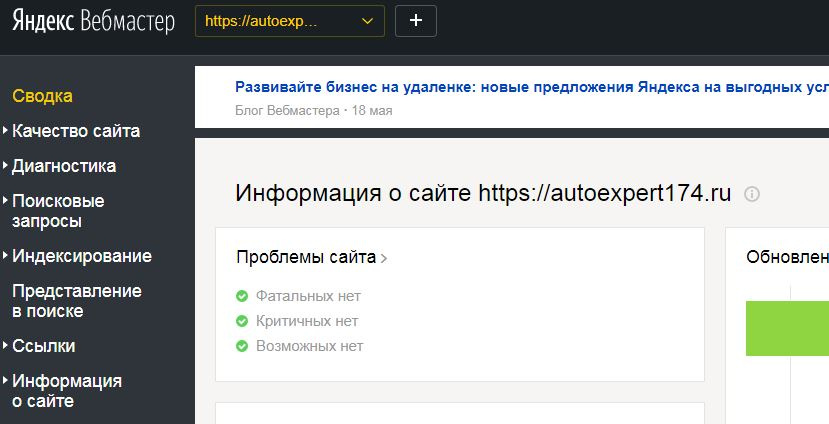This screenshot has height=424, width=829.
Task: Expand Индексирование menu section
Action: [82, 256]
